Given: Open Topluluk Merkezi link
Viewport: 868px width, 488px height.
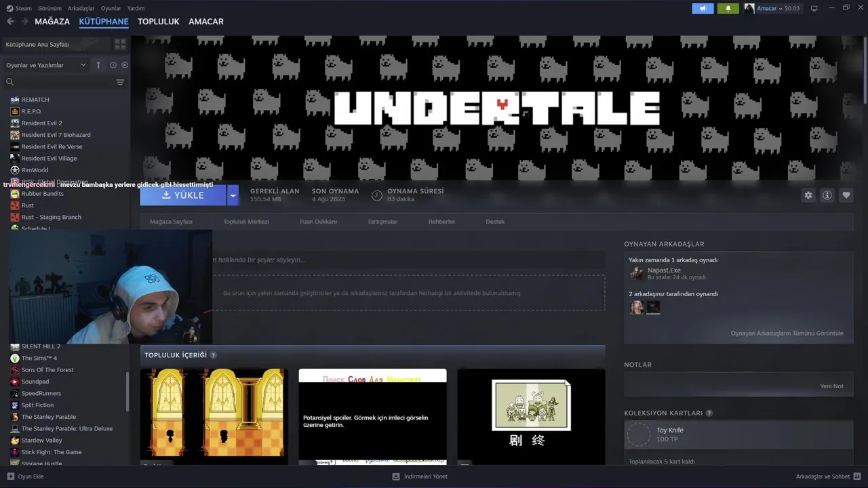Looking at the screenshot, I should 246,222.
